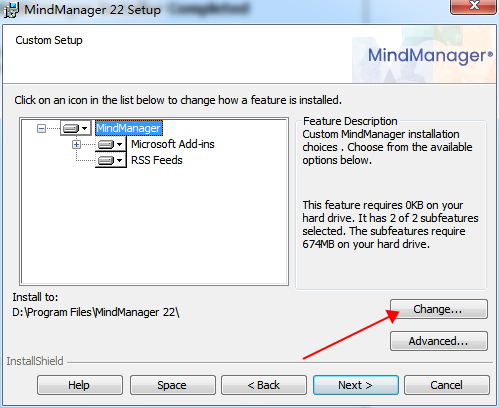Screen dimensions: 499x408
Task: Select the RSS Feeds feature row
Action: pyautogui.click(x=157, y=160)
